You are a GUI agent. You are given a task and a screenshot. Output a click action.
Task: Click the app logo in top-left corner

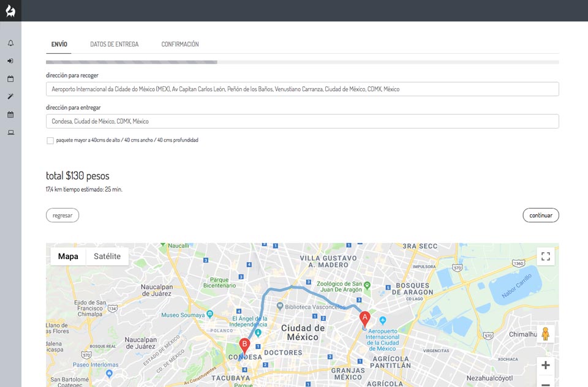tap(10, 10)
